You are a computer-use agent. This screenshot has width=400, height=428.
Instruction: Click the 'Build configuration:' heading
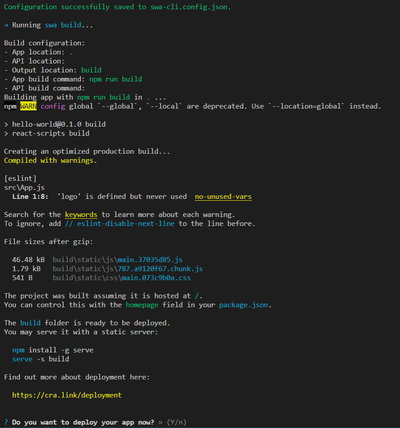click(44, 43)
